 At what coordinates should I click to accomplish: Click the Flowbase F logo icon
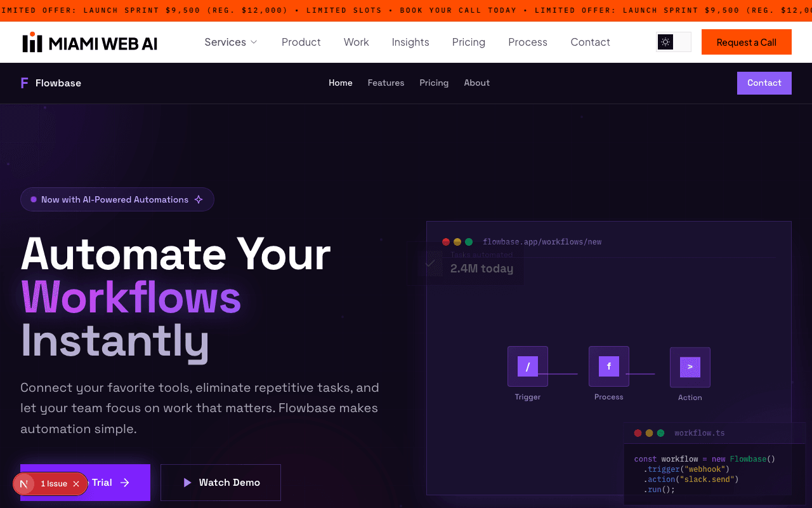coord(23,83)
